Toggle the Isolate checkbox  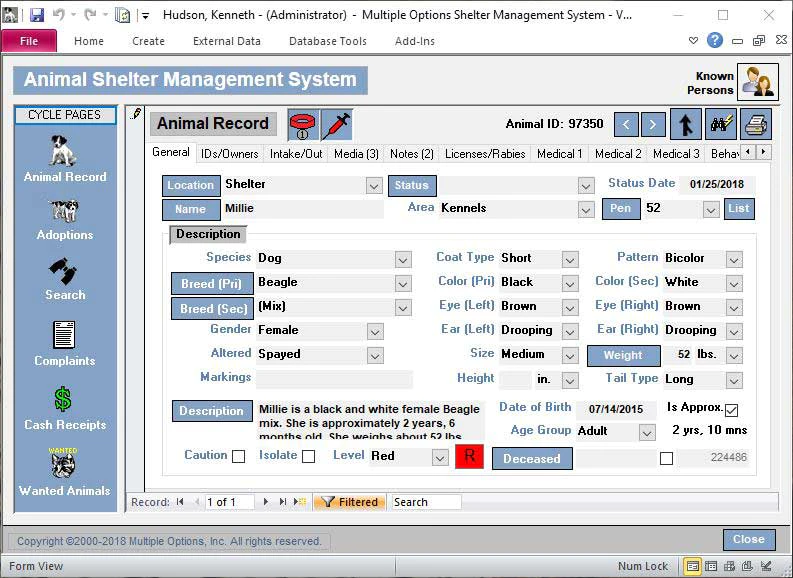pyautogui.click(x=309, y=457)
